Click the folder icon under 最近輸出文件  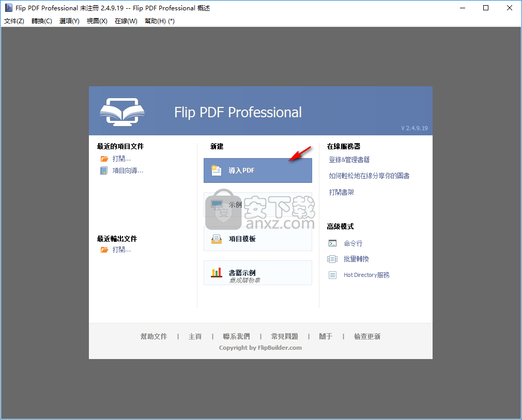coord(104,250)
